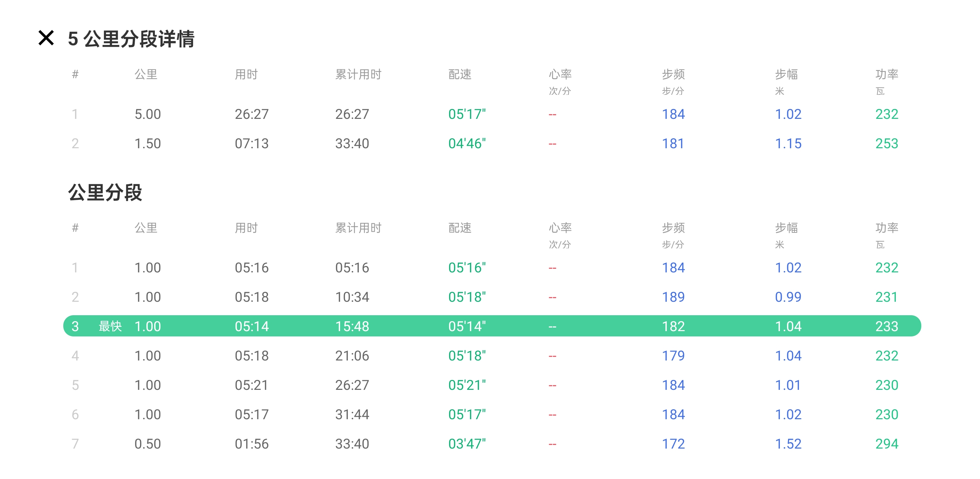Click the 5 公里分段详情 page title
This screenshot has height=479, width=980.
[131, 39]
